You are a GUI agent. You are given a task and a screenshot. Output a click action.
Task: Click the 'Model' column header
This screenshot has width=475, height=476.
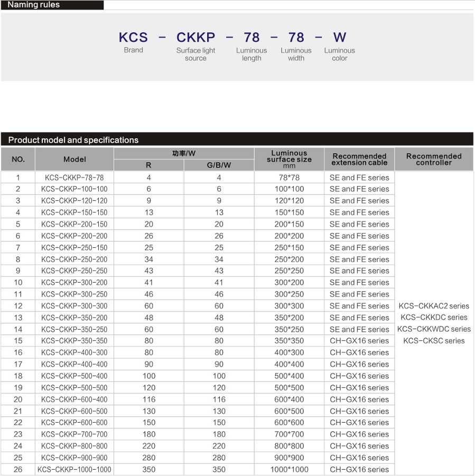pos(74,159)
